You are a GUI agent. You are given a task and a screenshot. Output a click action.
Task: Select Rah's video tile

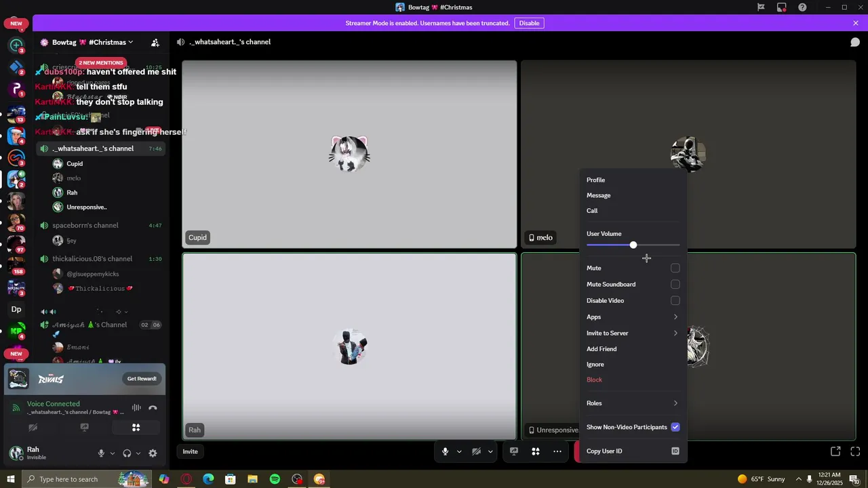(x=349, y=346)
